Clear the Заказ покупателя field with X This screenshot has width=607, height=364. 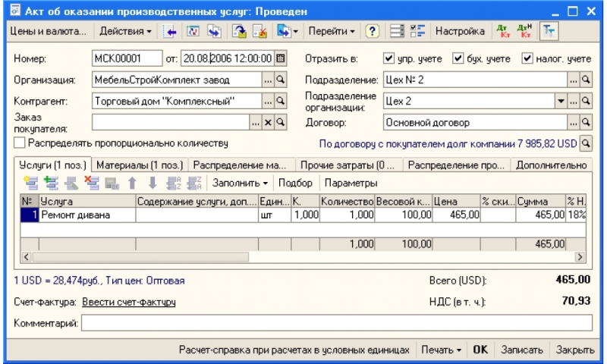click(x=269, y=121)
